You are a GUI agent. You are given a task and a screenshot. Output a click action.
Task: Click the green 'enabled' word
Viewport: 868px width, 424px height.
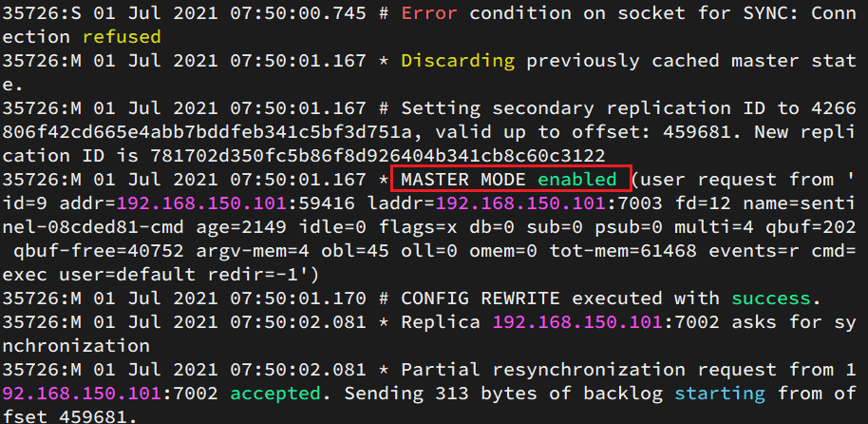tap(577, 180)
